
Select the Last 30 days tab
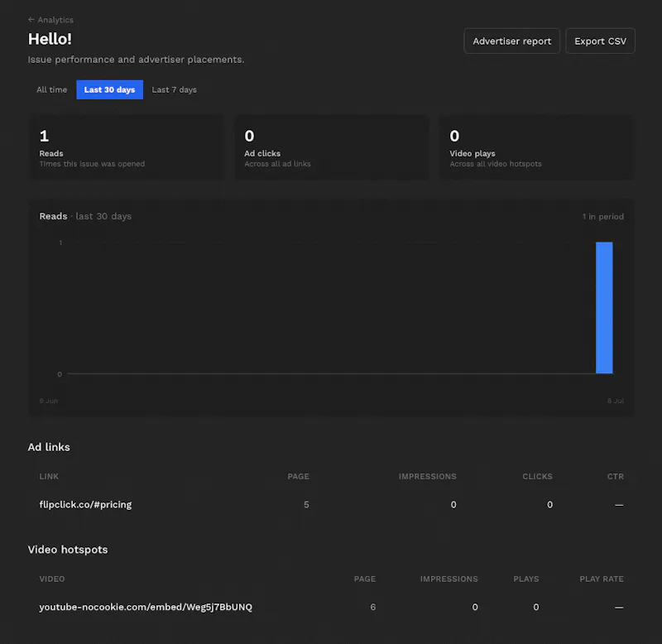pyautogui.click(x=109, y=89)
